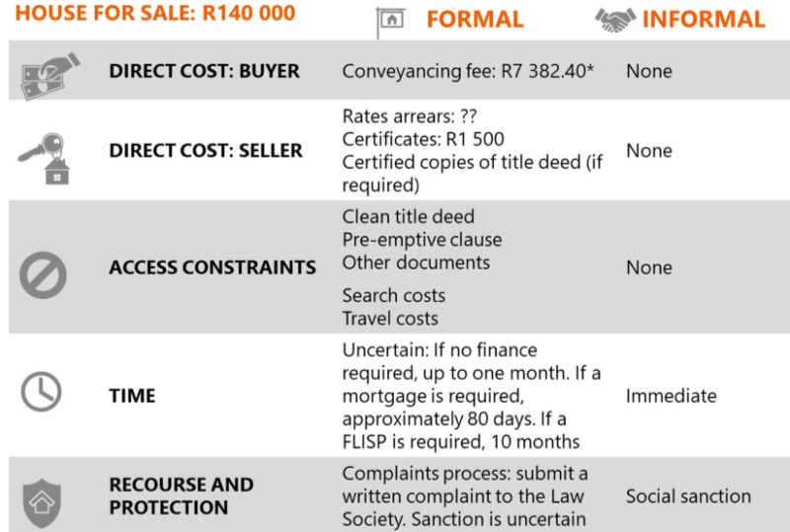Click the TIME row label
The height and width of the screenshot is (532, 790).
pyautogui.click(x=132, y=396)
